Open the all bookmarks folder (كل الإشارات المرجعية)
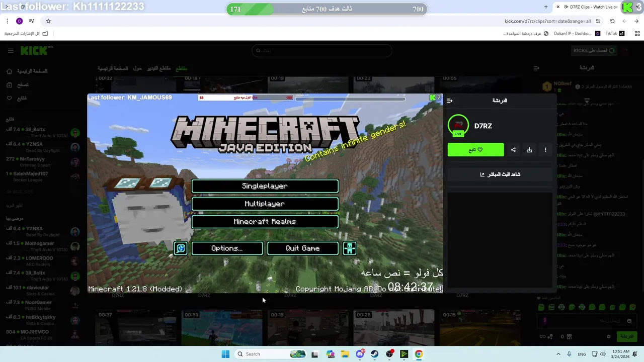Screen dimensions: 644x362 coord(27,34)
